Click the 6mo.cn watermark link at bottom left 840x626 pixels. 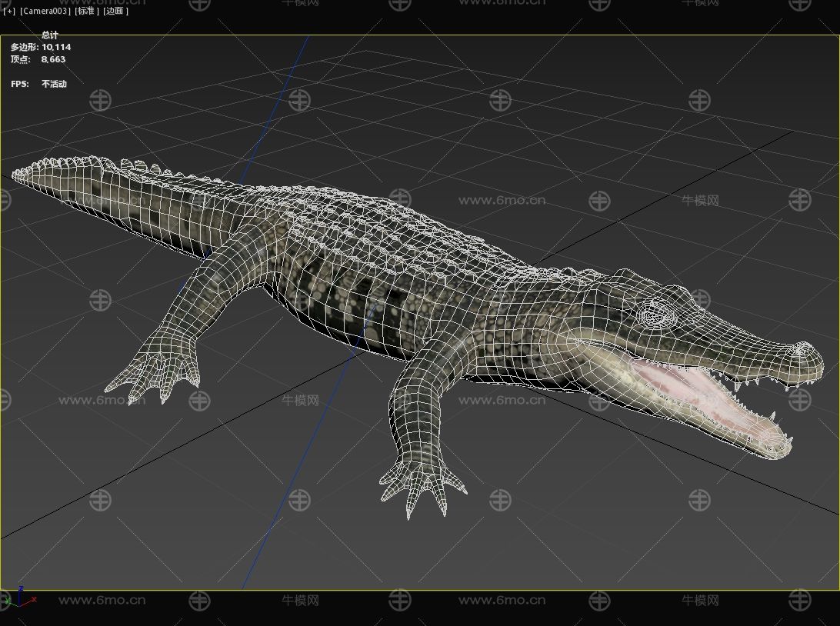point(102,600)
